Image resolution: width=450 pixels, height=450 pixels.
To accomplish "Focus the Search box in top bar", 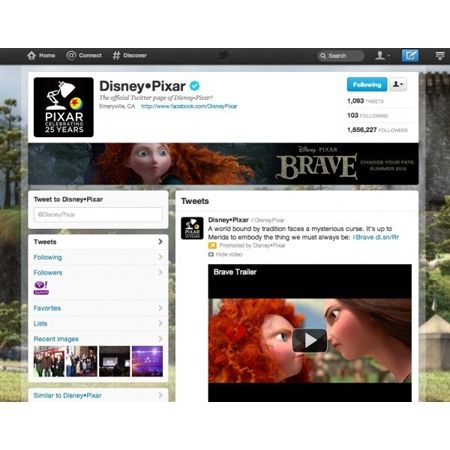I will tap(340, 56).
